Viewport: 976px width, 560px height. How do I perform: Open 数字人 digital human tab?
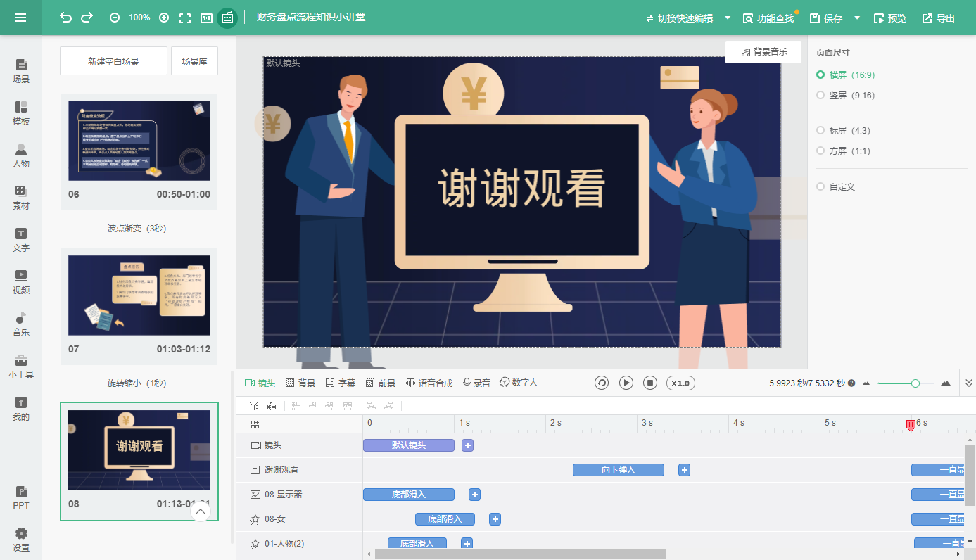pyautogui.click(x=519, y=383)
